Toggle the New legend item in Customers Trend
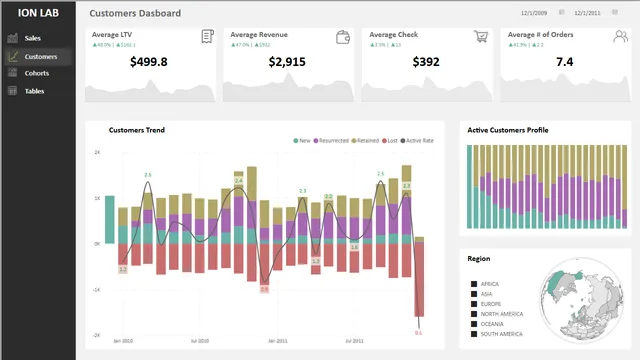The height and width of the screenshot is (360, 640). click(x=302, y=140)
